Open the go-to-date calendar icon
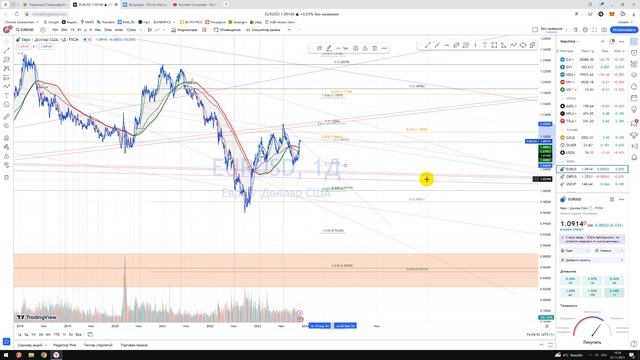This screenshot has height=360, width=640. click(x=90, y=334)
